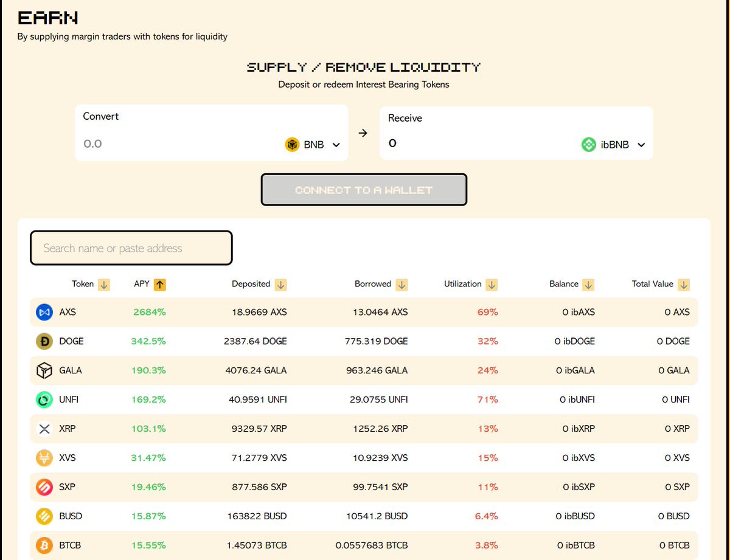The image size is (730, 560).
Task: Click the BNB icon in the Convert panel
Action: [x=293, y=144]
